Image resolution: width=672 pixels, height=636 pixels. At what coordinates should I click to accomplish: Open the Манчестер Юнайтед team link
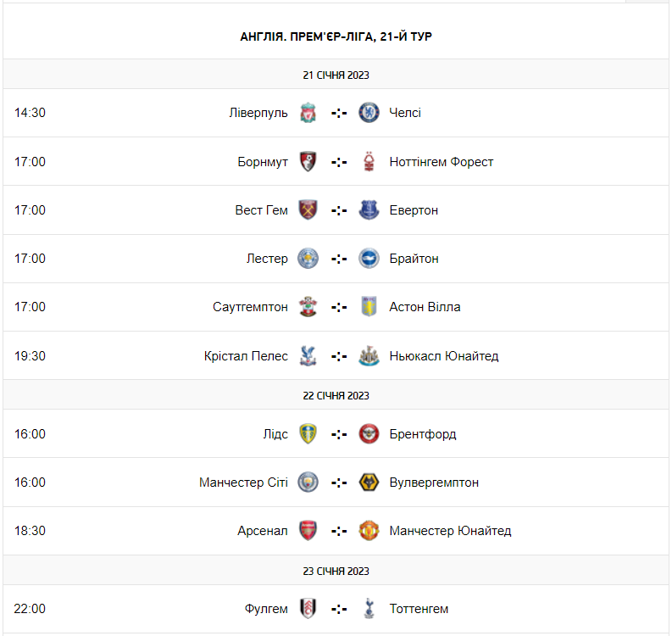[x=450, y=531]
